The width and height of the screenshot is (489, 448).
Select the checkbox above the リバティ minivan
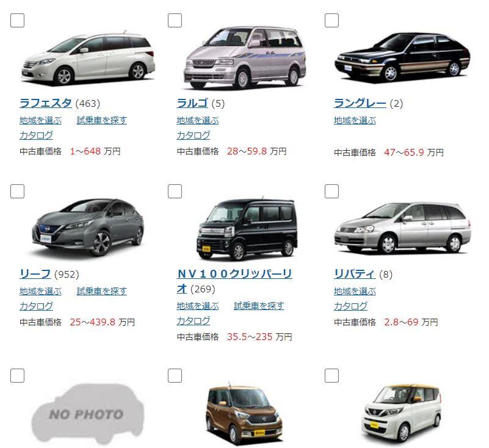(331, 191)
